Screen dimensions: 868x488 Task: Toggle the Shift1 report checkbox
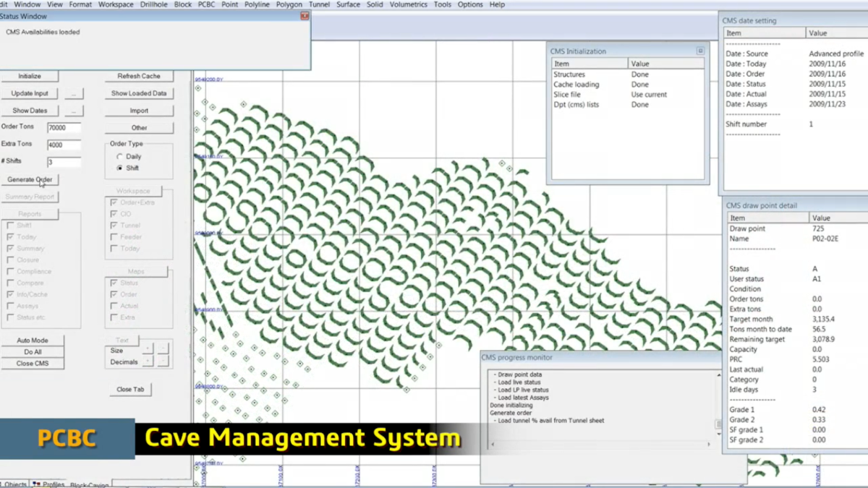(x=10, y=226)
